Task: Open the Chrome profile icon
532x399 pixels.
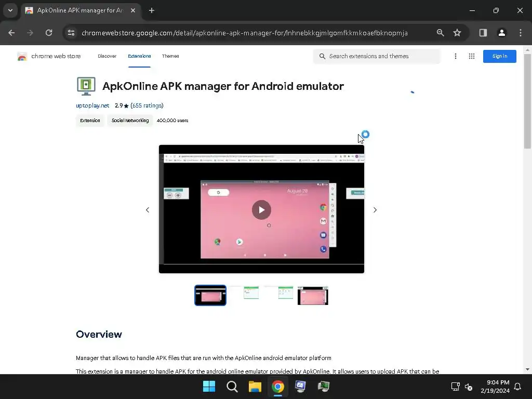Action: (x=502, y=33)
